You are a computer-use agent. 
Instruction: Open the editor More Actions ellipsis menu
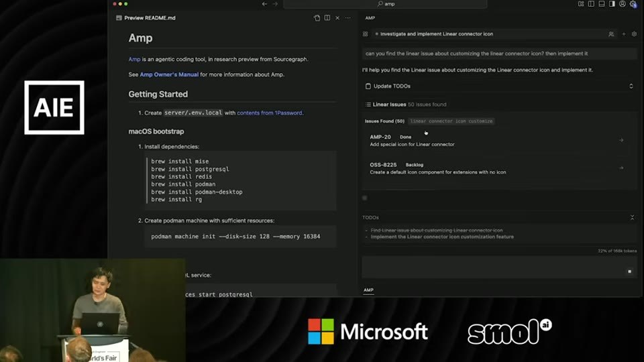pos(348,18)
